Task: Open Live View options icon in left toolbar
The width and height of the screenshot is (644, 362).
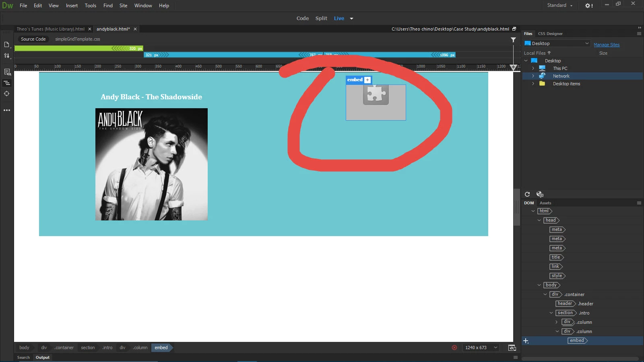Action: pos(7,72)
